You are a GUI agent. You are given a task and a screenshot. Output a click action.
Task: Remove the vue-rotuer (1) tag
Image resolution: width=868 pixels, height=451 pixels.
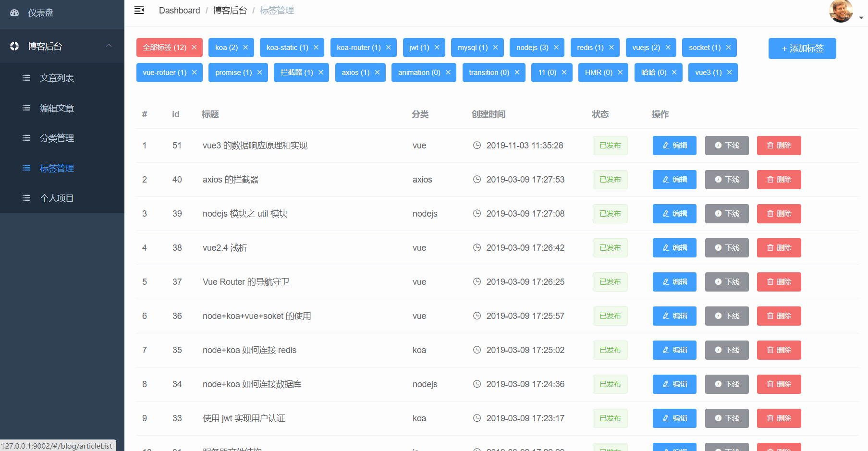click(x=195, y=73)
